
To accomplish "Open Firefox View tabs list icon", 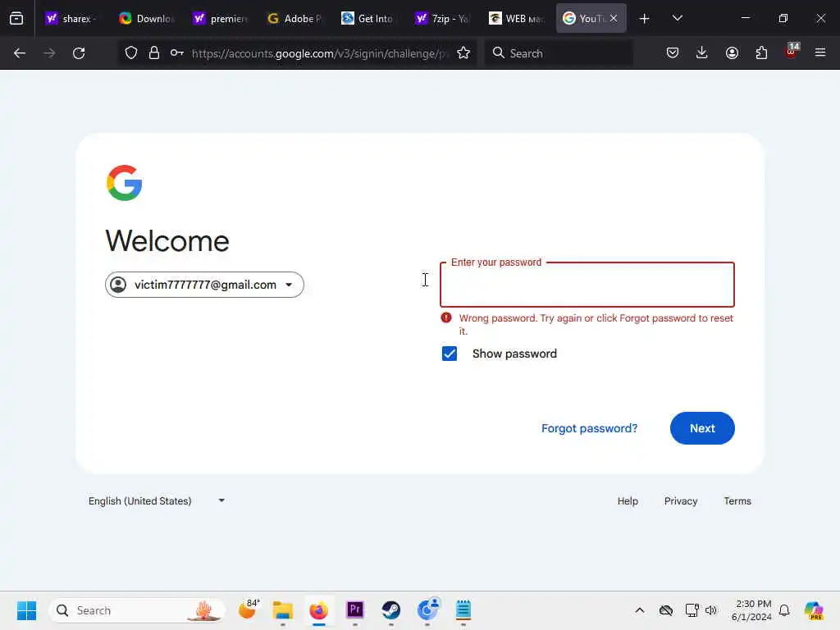I will click(x=16, y=18).
